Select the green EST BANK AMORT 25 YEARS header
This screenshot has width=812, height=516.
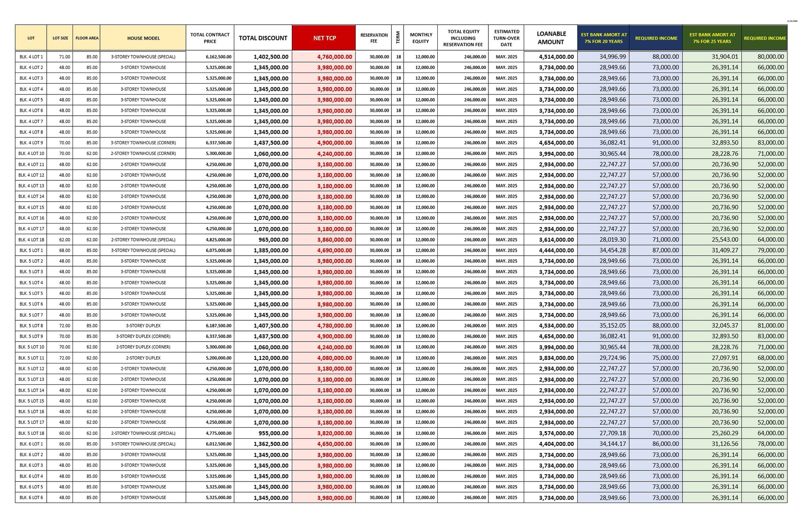click(712, 38)
